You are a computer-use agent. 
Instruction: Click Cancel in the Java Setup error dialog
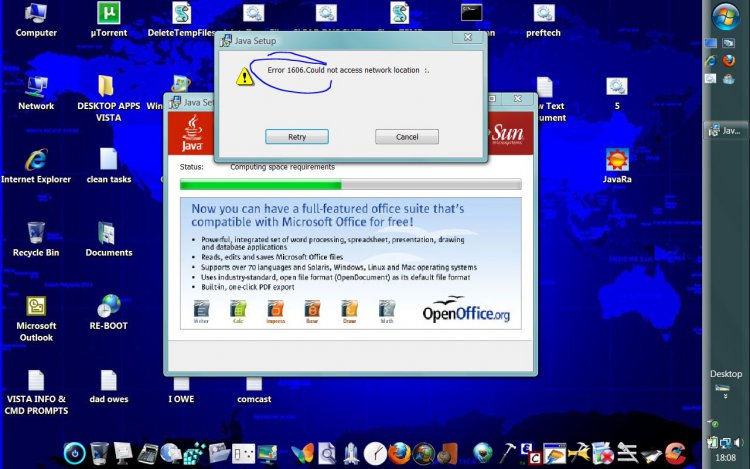point(407,137)
